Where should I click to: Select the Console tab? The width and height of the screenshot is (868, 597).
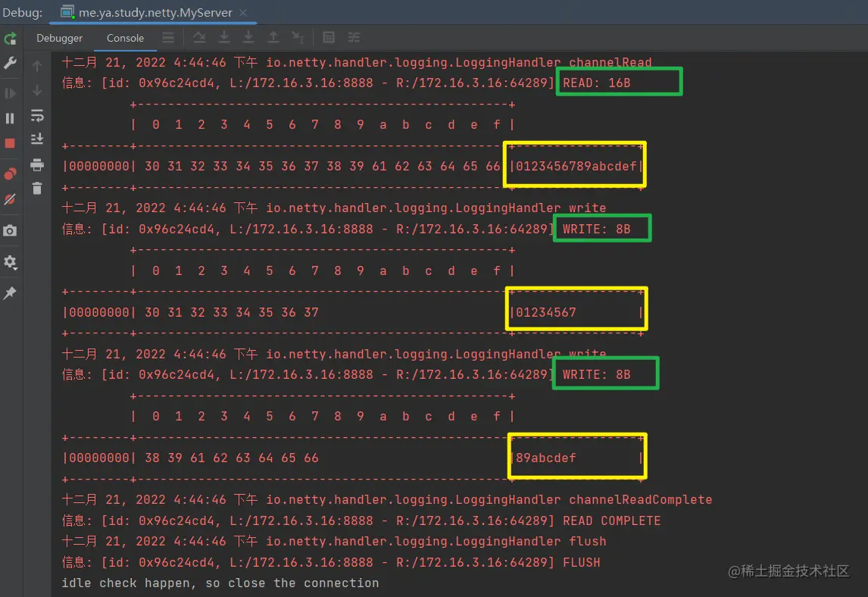pyautogui.click(x=125, y=38)
